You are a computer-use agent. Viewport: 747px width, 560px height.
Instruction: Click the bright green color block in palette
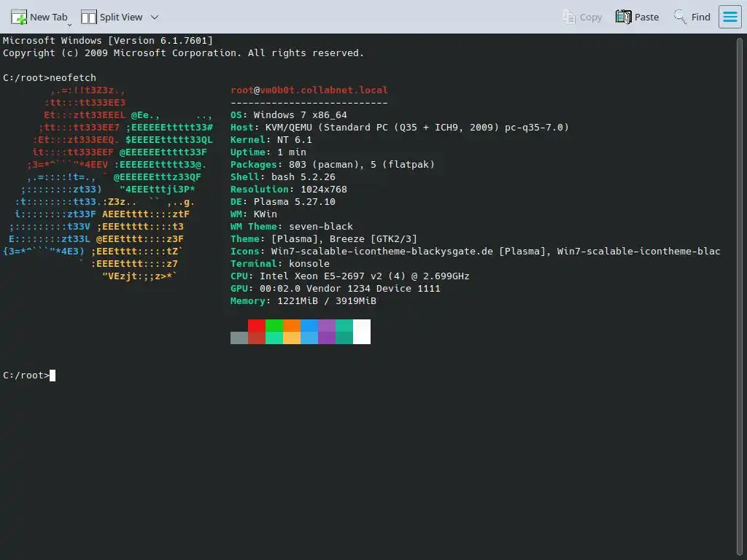274,325
